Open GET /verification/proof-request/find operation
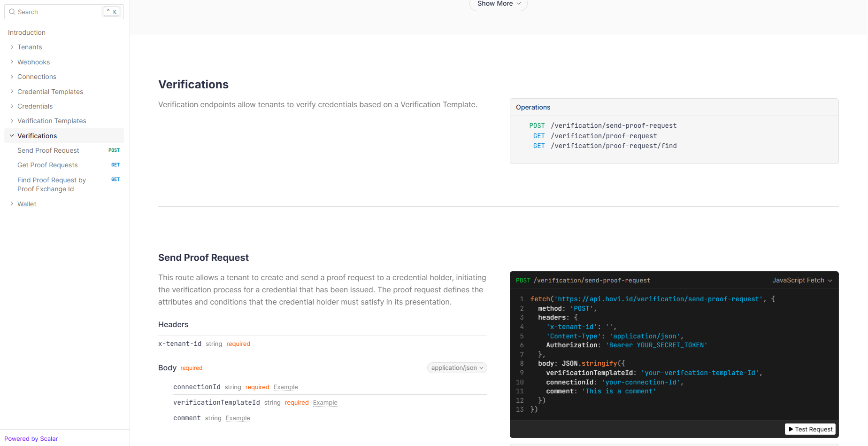Viewport: 868px width, 446px height. tap(613, 146)
